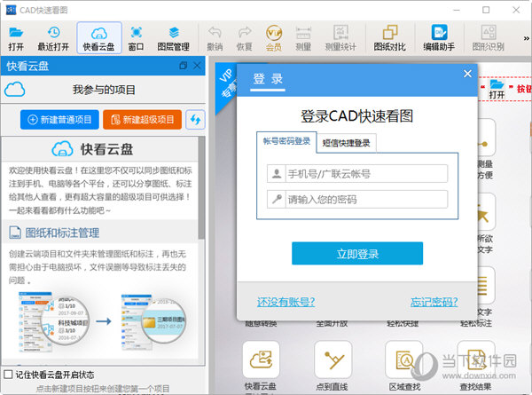Image resolution: width=532 pixels, height=395 pixels.
Task: Refresh the project list sync icon
Action: 195,120
